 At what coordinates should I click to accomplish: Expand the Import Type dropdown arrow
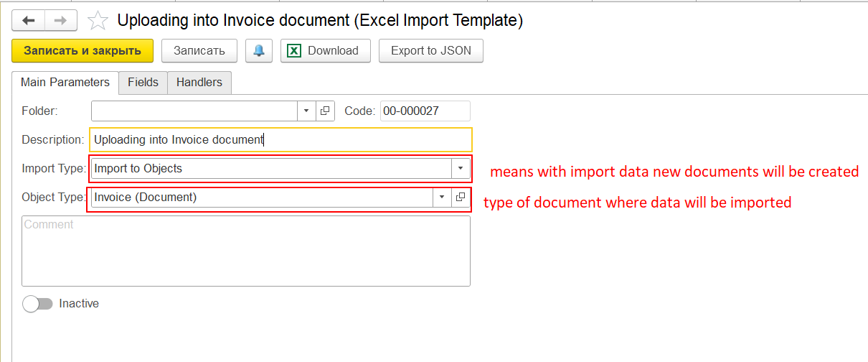pos(460,169)
